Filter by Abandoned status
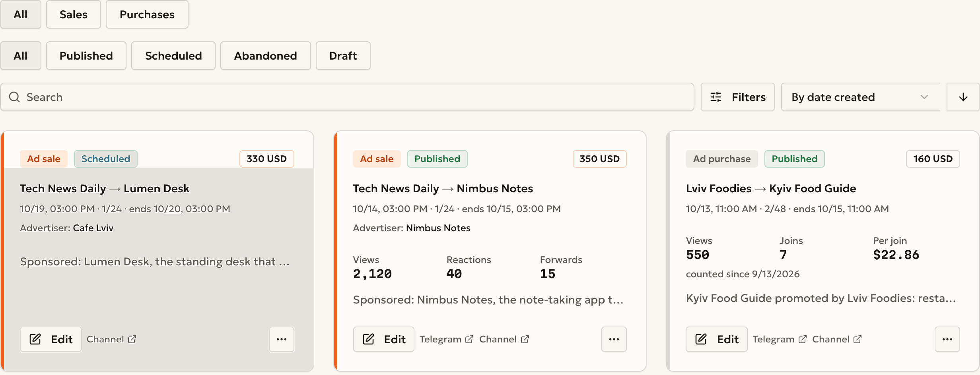Viewport: 980px width, 375px height. 266,56
